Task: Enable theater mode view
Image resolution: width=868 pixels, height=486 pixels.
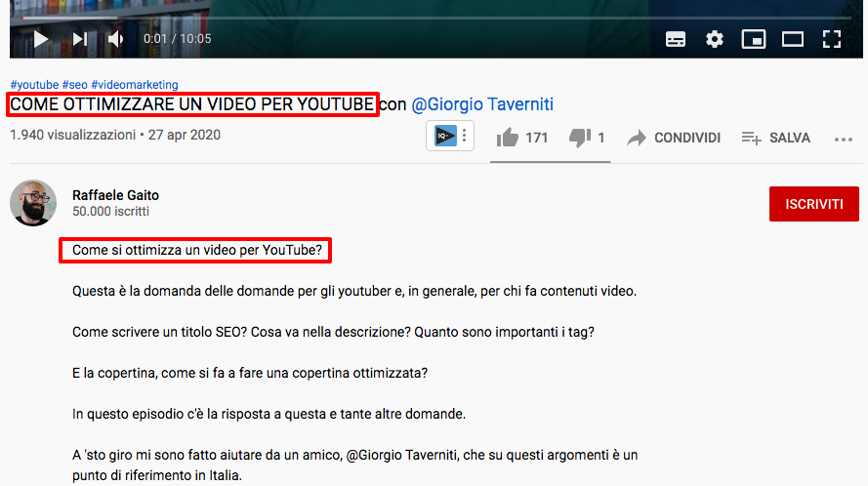Action: pos(793,39)
